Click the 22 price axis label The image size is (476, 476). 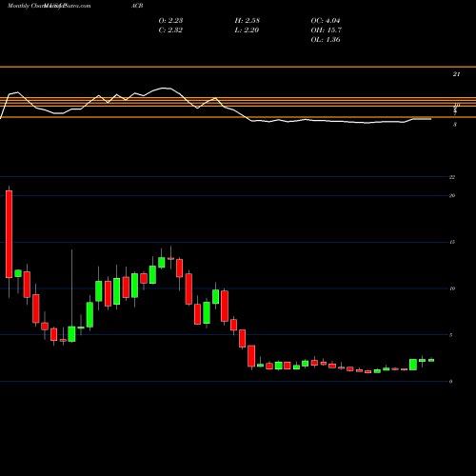452,177
